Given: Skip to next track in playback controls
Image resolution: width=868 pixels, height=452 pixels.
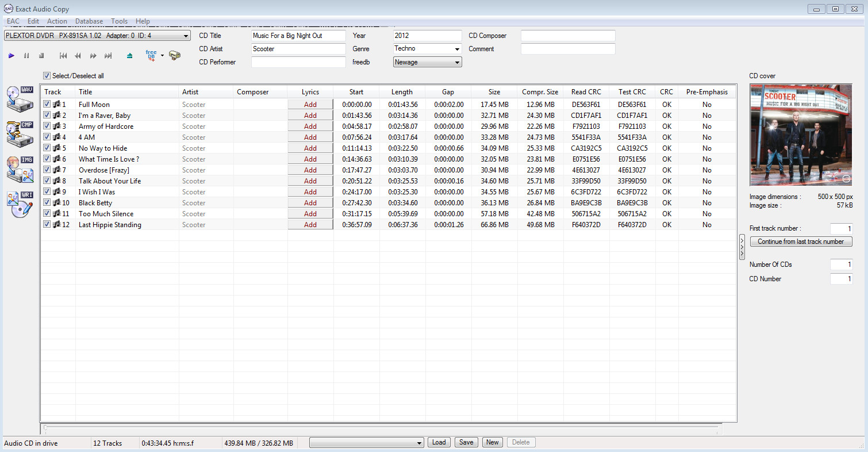Looking at the screenshot, I should tap(108, 56).
